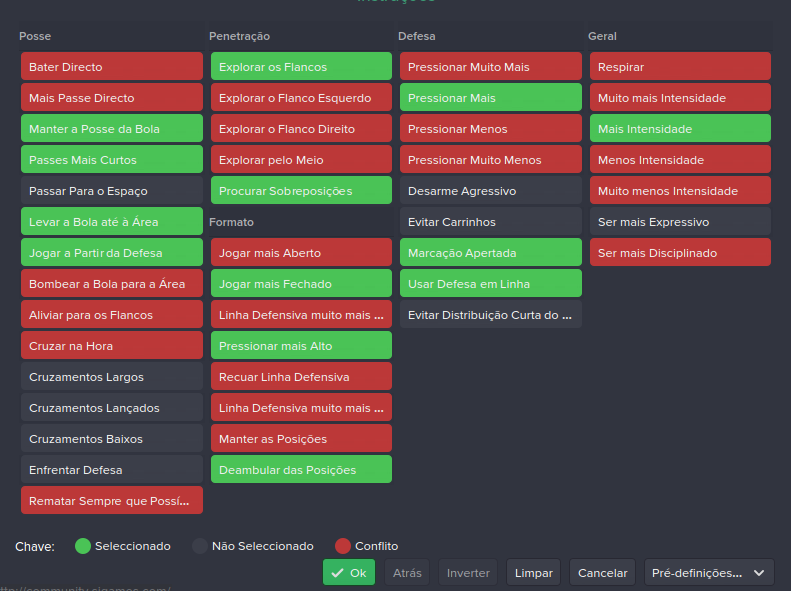This screenshot has height=591, width=791.
Task: Select Rematar Sempre que Possível
Action: tap(111, 501)
